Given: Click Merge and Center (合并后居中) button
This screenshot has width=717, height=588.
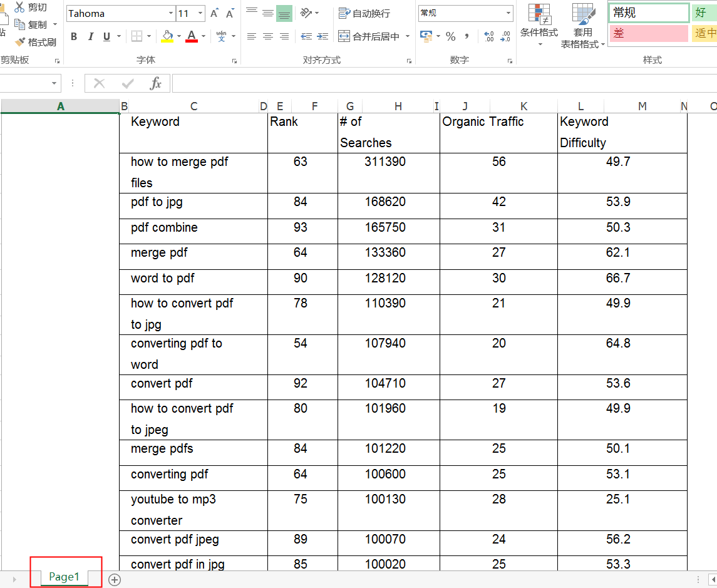Looking at the screenshot, I should click(x=369, y=37).
